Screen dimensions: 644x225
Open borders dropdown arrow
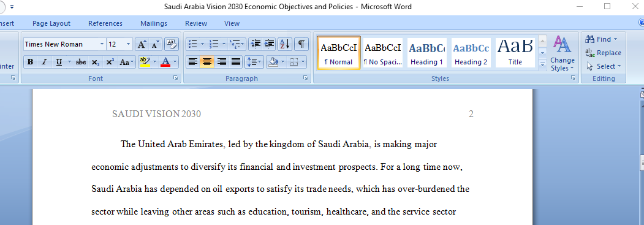click(303, 62)
